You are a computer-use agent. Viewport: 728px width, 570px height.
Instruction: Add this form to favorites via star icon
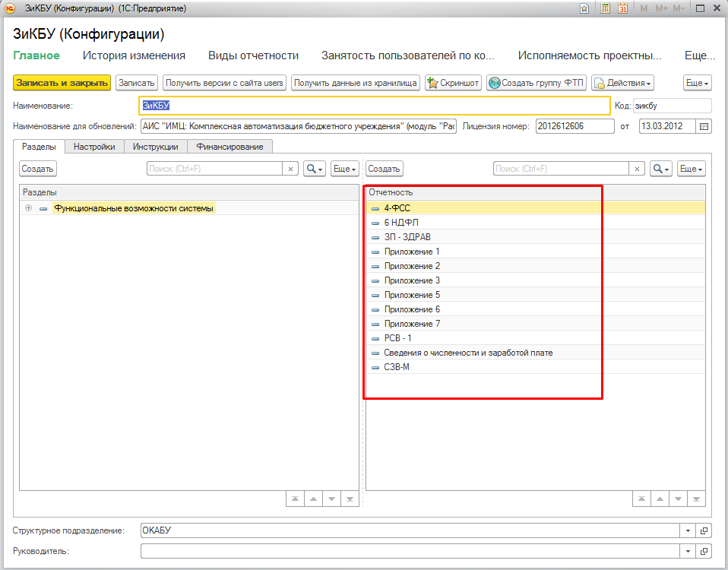point(584,8)
